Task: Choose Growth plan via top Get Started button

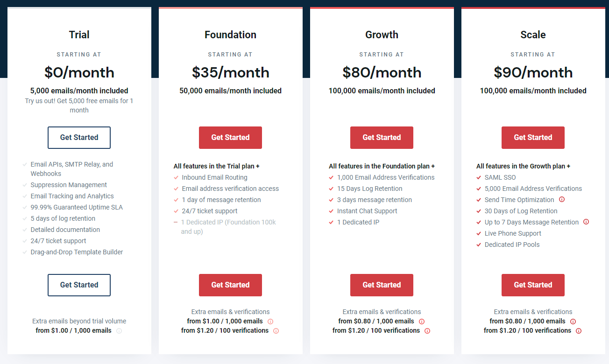Action: coord(382,138)
